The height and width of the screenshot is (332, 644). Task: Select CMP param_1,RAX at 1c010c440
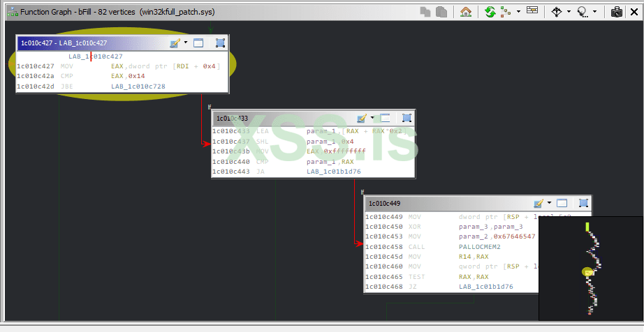[x=313, y=162]
